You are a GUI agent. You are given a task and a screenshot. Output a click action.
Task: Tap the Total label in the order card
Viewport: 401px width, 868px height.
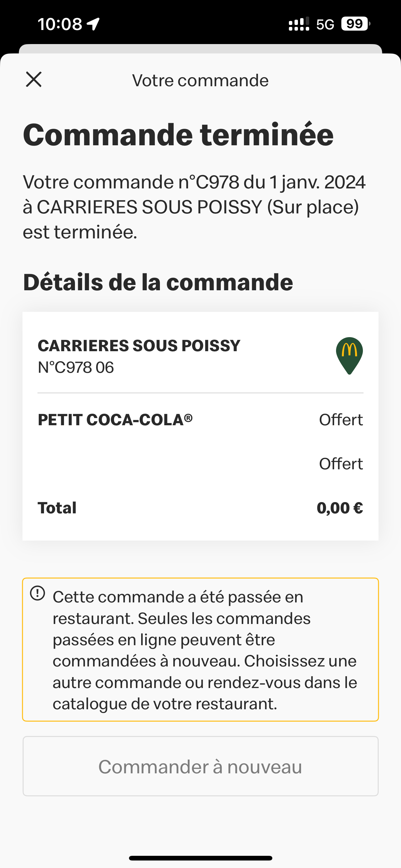[x=57, y=508]
